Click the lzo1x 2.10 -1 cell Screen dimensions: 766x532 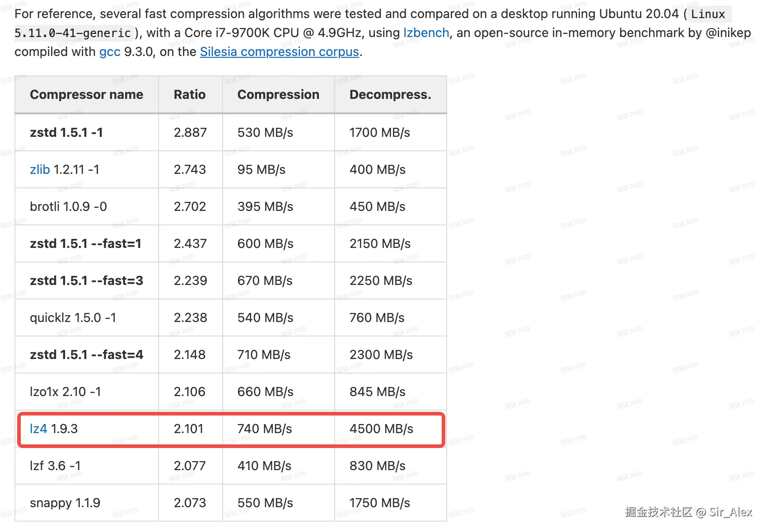[65, 392]
